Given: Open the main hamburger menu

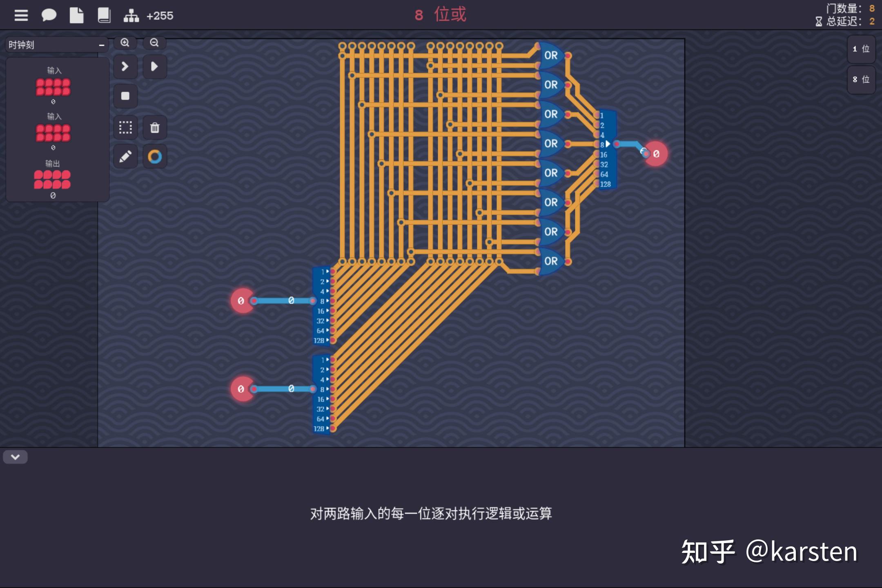Looking at the screenshot, I should tap(20, 15).
